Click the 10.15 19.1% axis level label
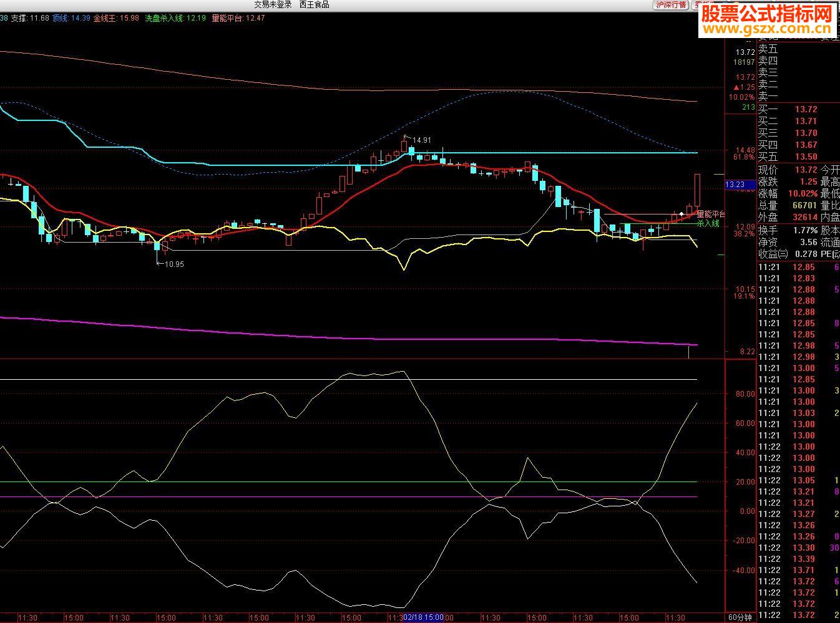The width and height of the screenshot is (840, 623). point(745,292)
